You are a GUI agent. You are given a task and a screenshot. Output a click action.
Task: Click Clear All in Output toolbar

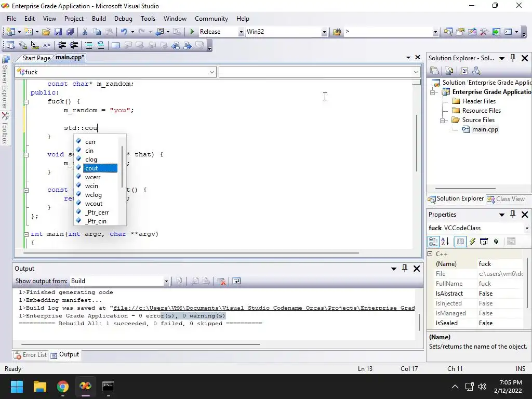coord(221,281)
